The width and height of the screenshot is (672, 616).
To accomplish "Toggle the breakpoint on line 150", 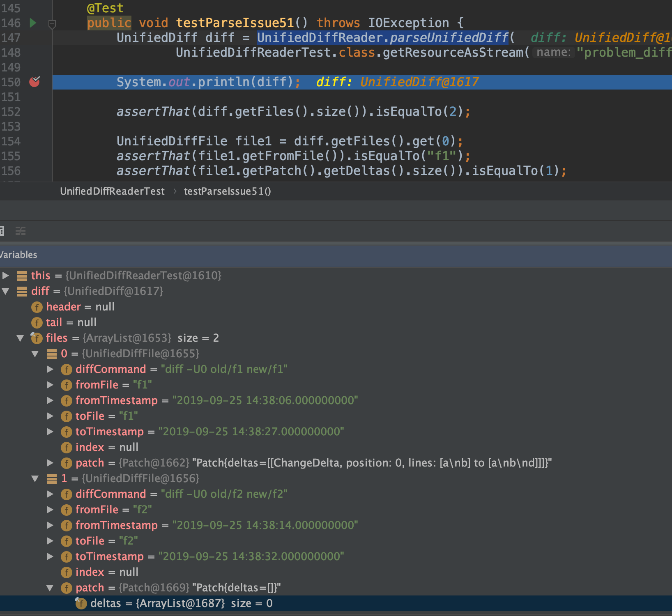I will [35, 82].
